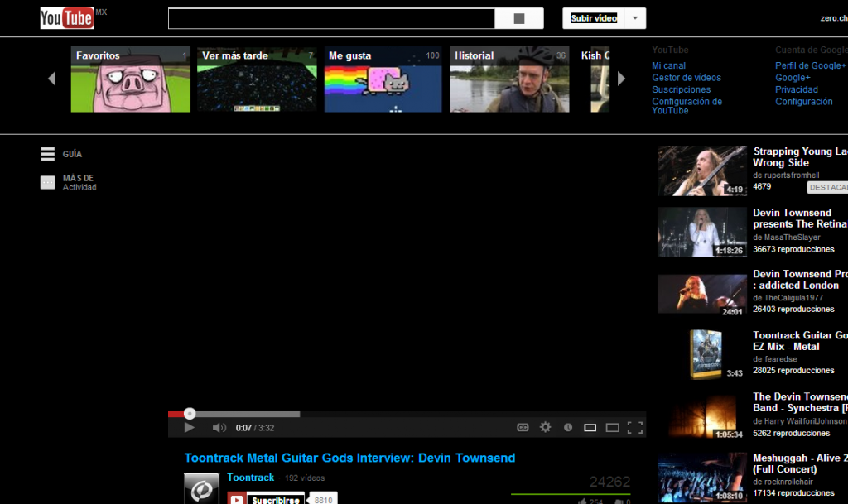Open the Guía menu icon
This screenshot has width=848, height=504.
click(x=47, y=154)
